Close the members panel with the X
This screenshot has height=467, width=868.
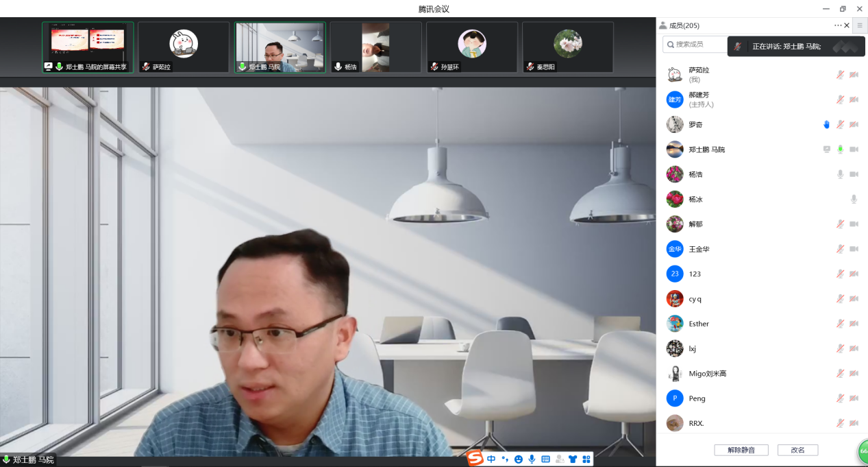847,25
